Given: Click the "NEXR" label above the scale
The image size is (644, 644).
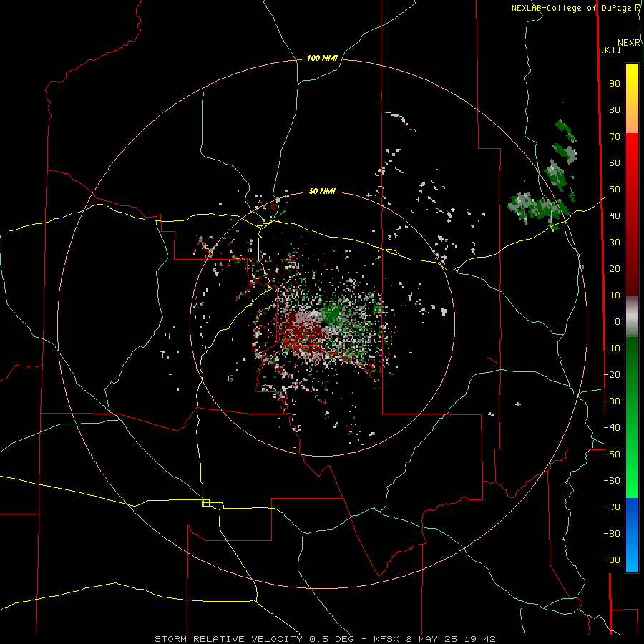Looking at the screenshot, I should [x=629, y=43].
